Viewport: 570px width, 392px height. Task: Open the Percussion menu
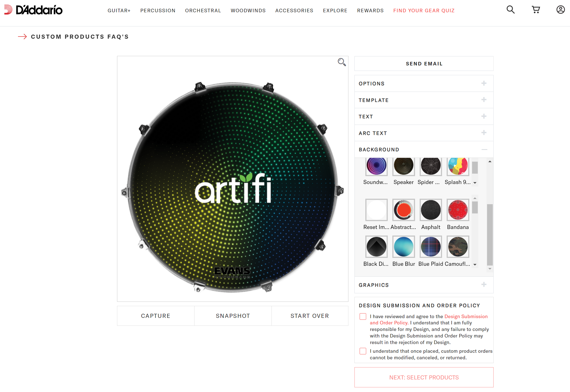(158, 10)
